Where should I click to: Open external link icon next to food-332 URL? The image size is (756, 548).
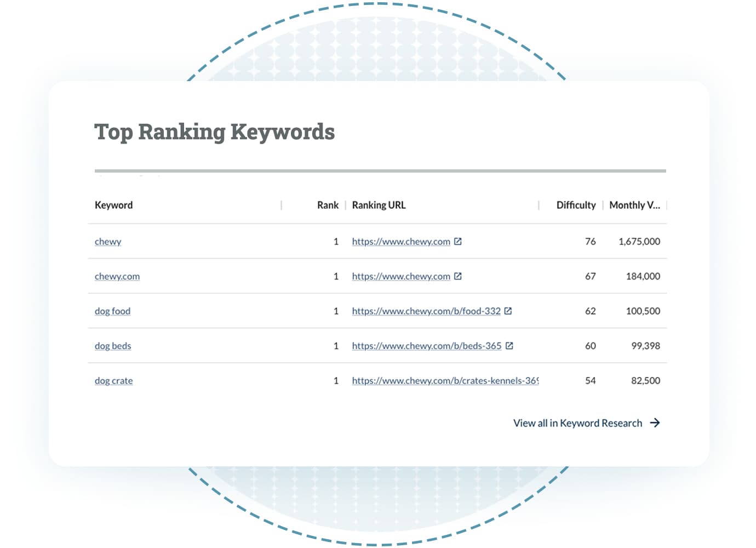(508, 311)
